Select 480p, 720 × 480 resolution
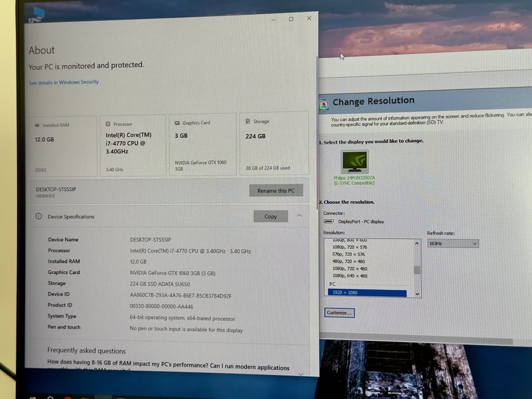532x399 pixels. (x=348, y=261)
